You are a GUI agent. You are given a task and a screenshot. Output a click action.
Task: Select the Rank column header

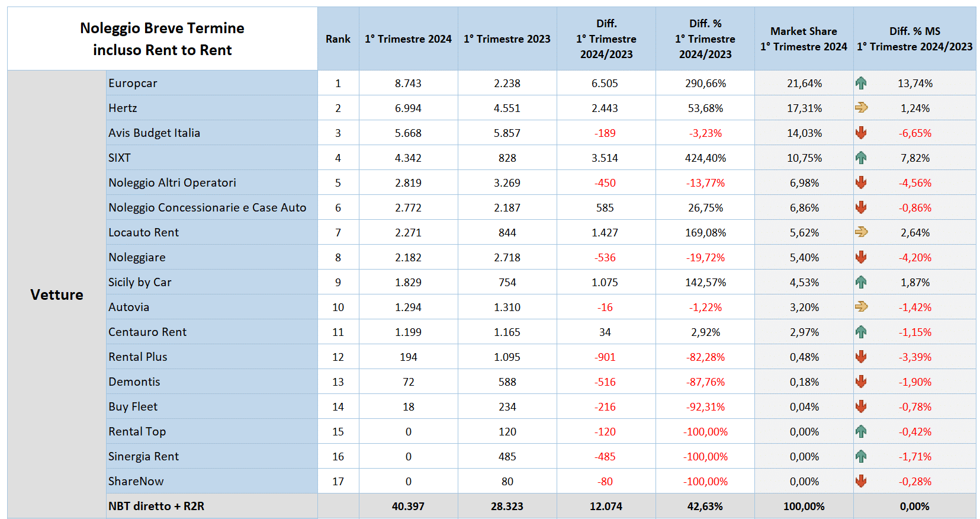[338, 39]
